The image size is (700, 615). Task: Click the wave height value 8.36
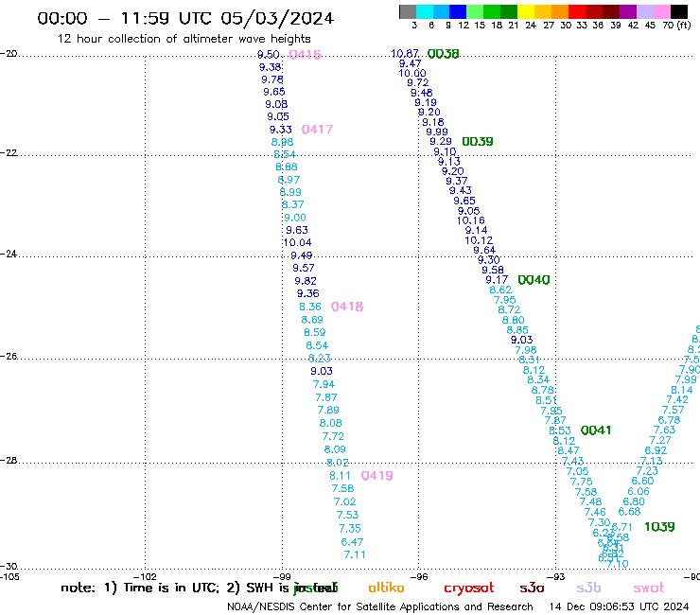coord(310,307)
